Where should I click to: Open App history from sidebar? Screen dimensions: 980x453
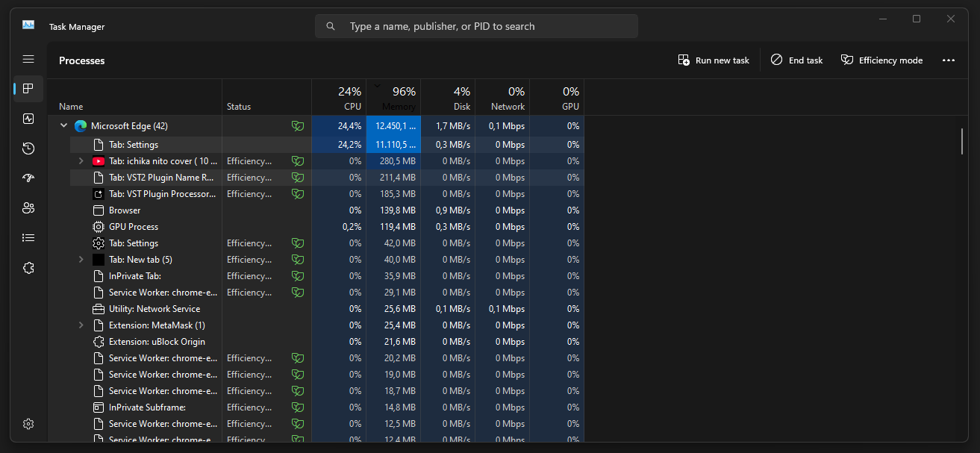(28, 149)
